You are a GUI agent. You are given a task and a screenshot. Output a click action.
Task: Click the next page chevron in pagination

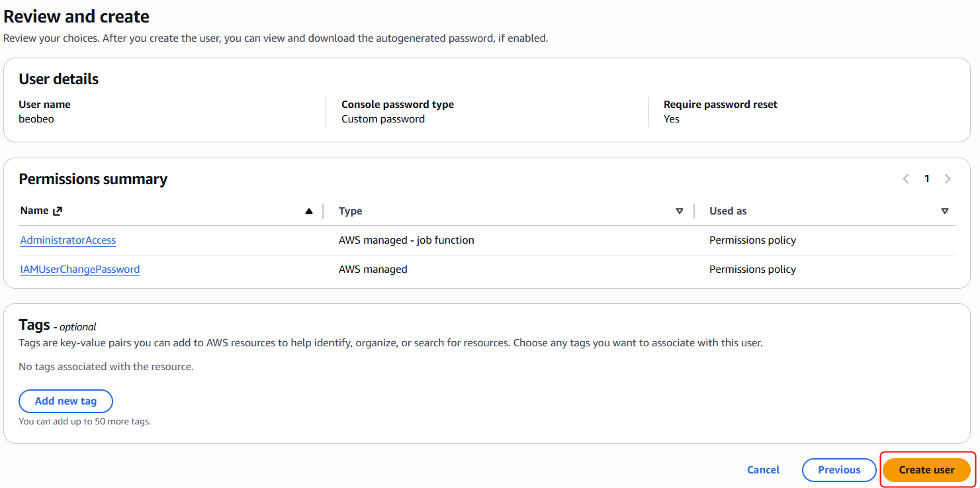[948, 179]
